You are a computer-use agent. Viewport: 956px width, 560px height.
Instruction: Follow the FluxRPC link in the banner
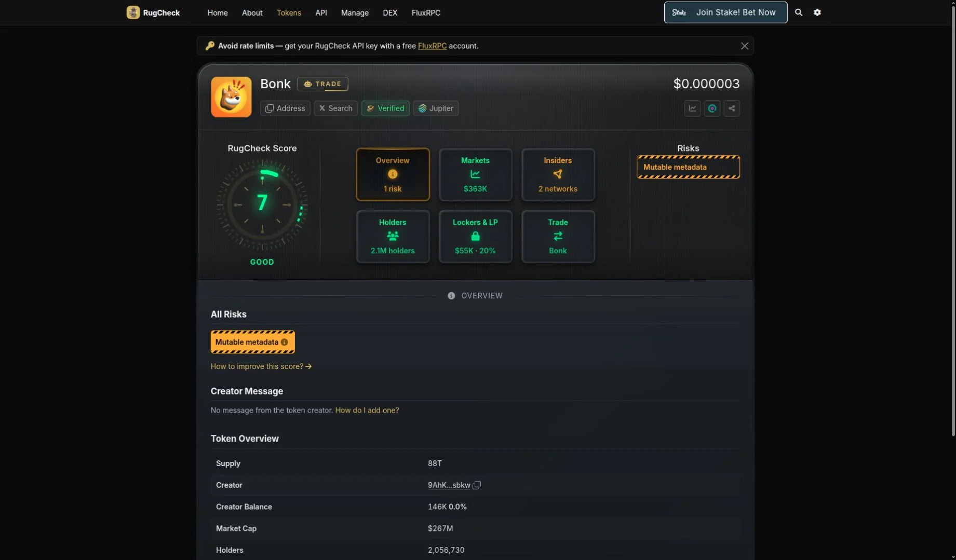click(x=432, y=46)
